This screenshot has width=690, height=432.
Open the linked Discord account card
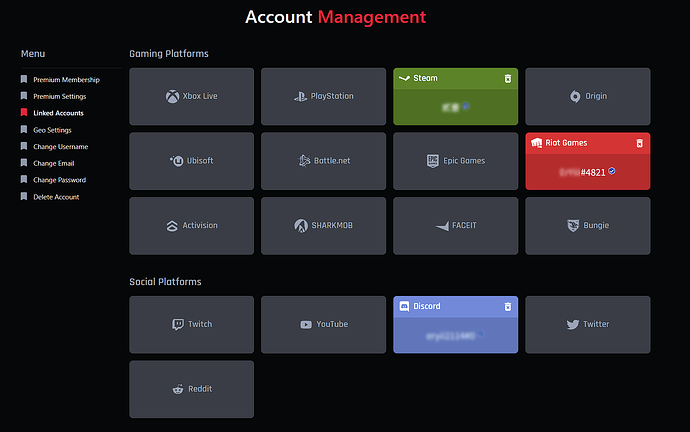tap(455, 325)
